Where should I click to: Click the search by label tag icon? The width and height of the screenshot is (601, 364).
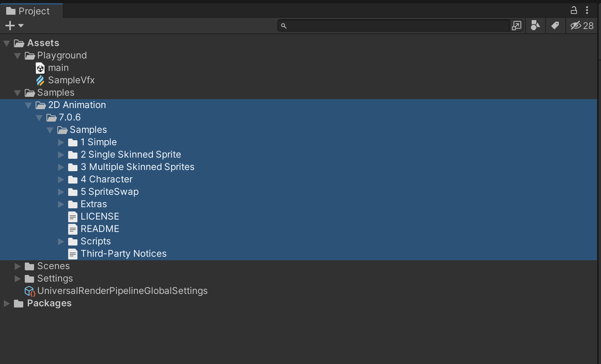click(555, 26)
